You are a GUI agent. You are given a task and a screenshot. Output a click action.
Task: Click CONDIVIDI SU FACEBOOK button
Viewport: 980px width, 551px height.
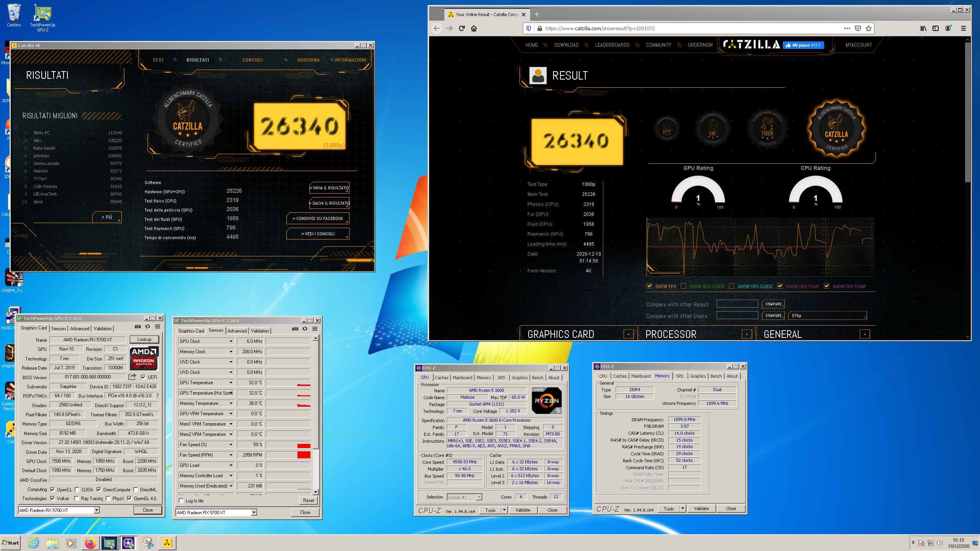[x=318, y=218]
